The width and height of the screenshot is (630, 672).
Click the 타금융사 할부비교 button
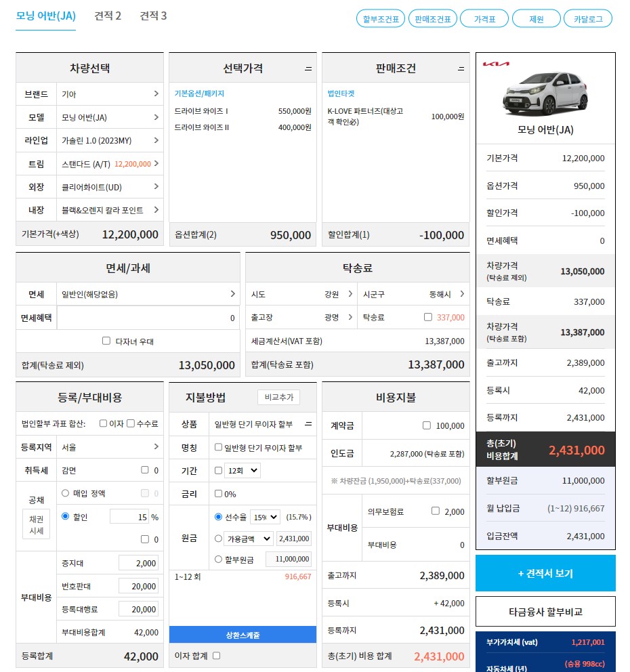tap(545, 612)
